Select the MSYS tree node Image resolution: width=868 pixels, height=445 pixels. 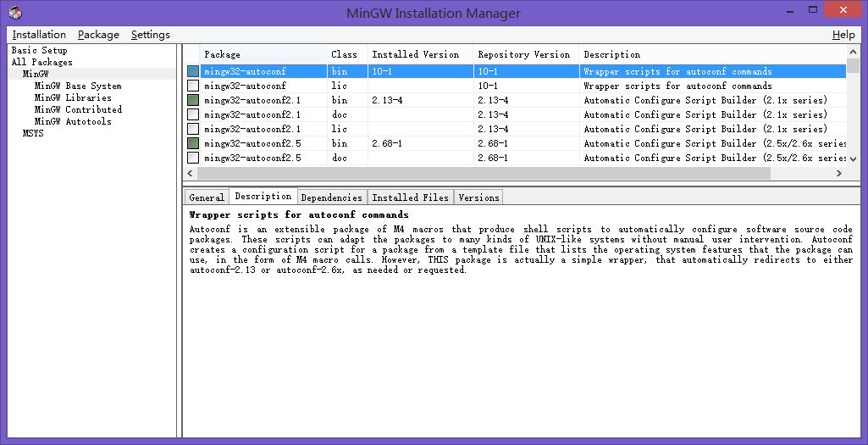coord(33,134)
